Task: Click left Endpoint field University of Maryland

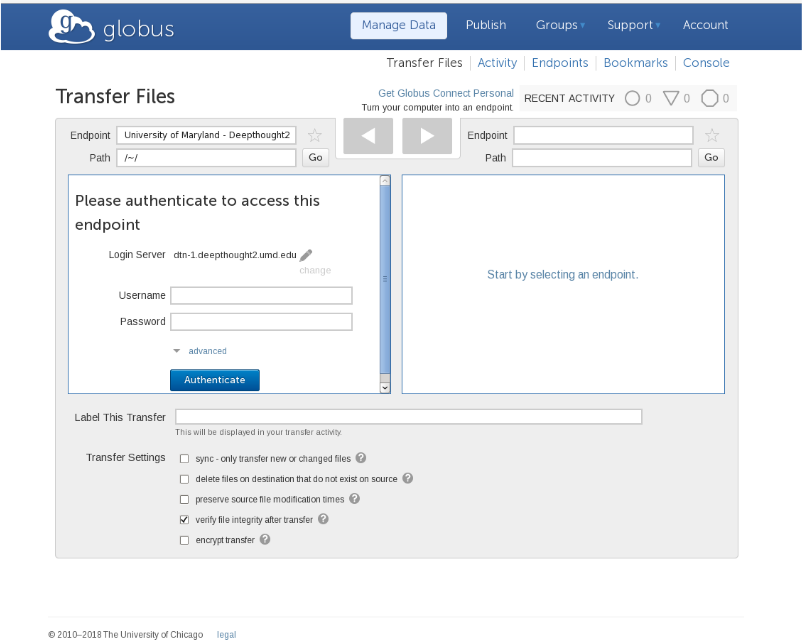Action: point(207,135)
